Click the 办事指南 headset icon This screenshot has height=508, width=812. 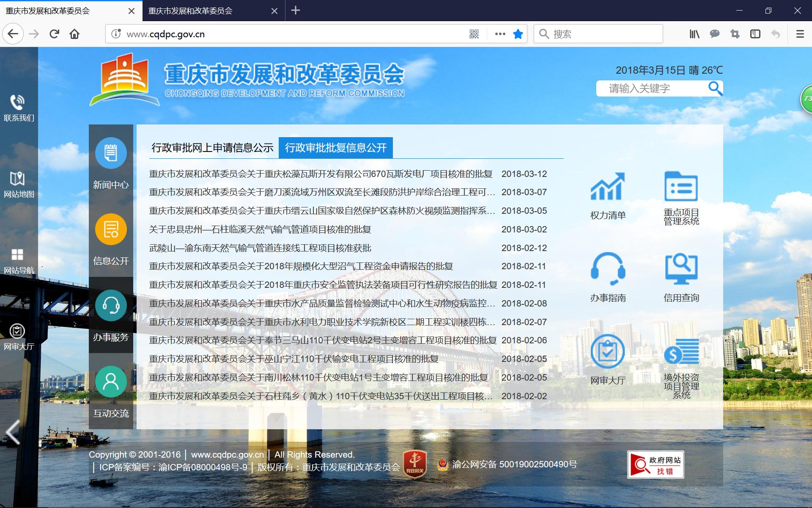(608, 269)
